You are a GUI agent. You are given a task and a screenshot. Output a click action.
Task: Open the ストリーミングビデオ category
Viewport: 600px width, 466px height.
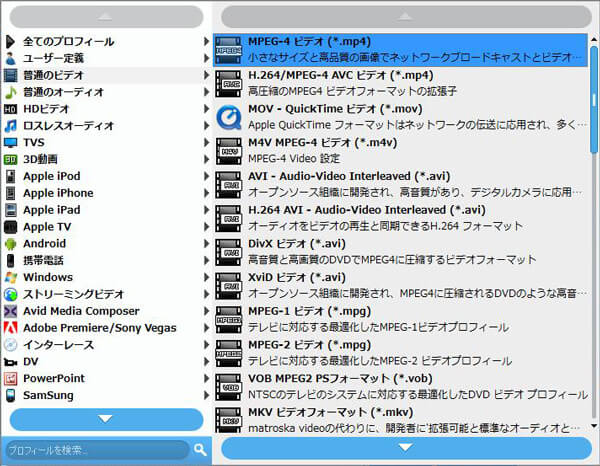pyautogui.click(x=74, y=294)
